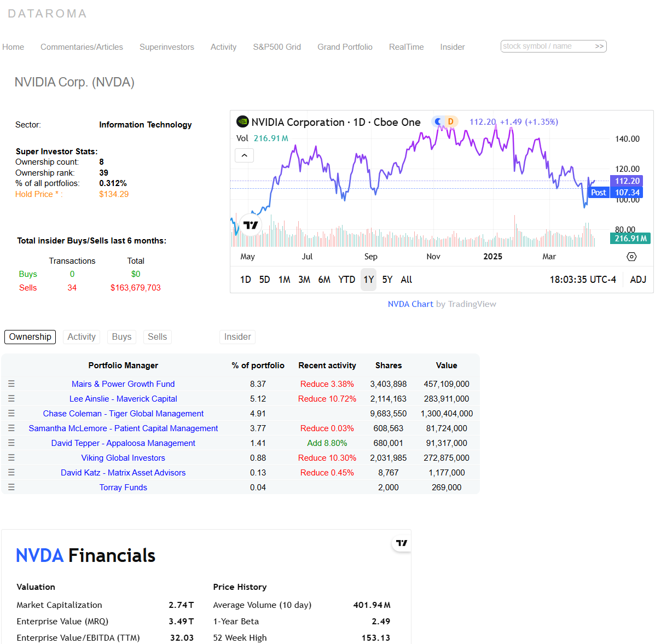The height and width of the screenshot is (644, 655).
Task: Open Superinvestors nav item
Action: point(167,47)
